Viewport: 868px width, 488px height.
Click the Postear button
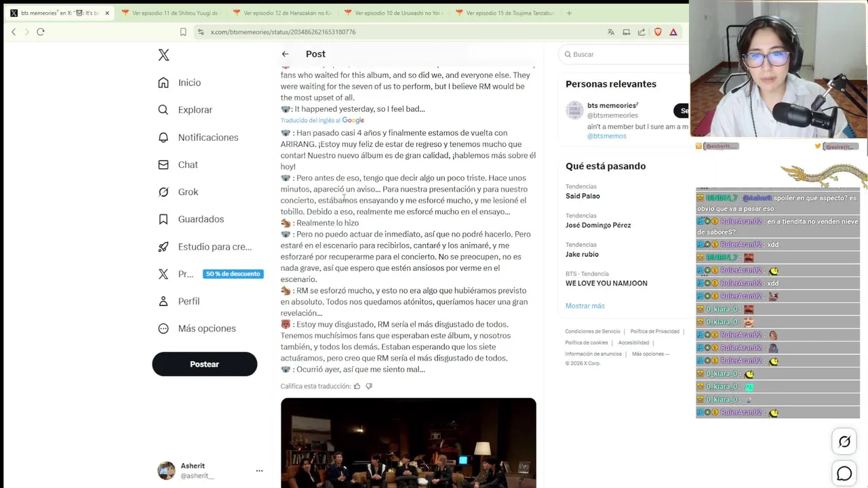[204, 364]
